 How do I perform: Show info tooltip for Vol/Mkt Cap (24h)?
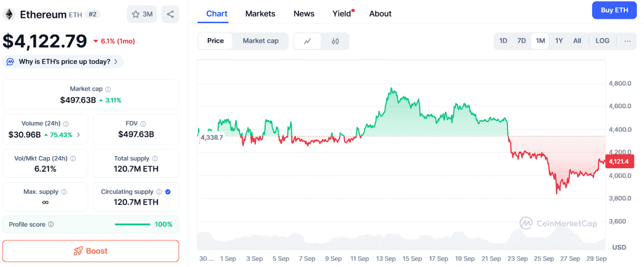pos(73,158)
